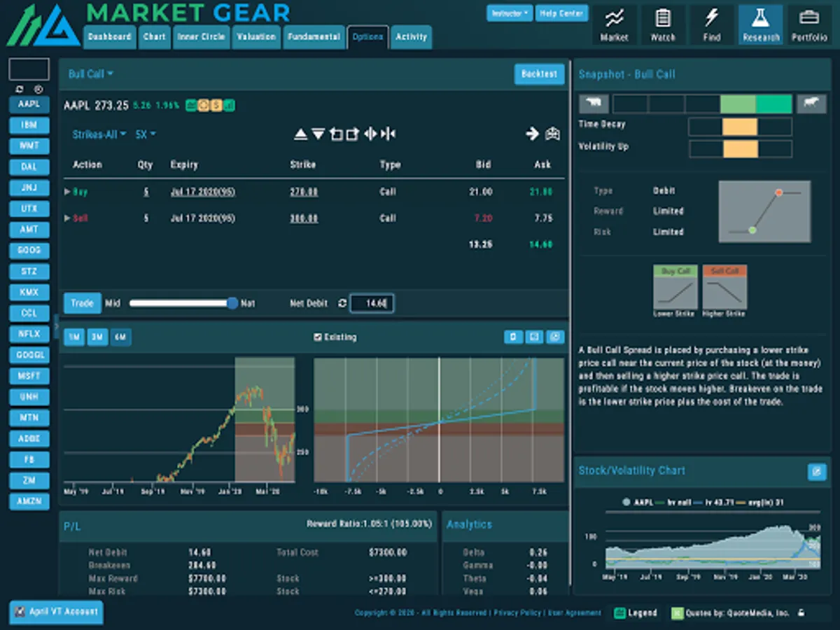This screenshot has height=630, width=840.
Task: Click the Buy Call lower strike thumbnail
Action: pos(675,291)
